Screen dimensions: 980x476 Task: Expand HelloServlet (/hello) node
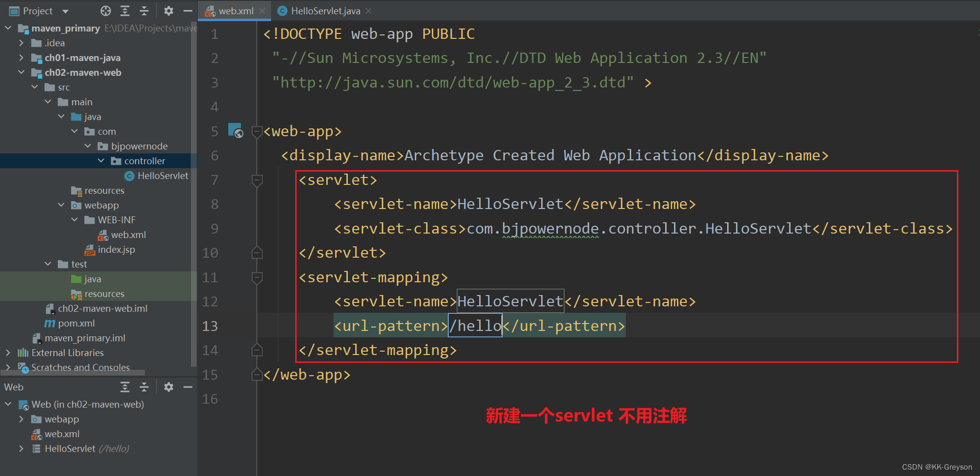21,448
